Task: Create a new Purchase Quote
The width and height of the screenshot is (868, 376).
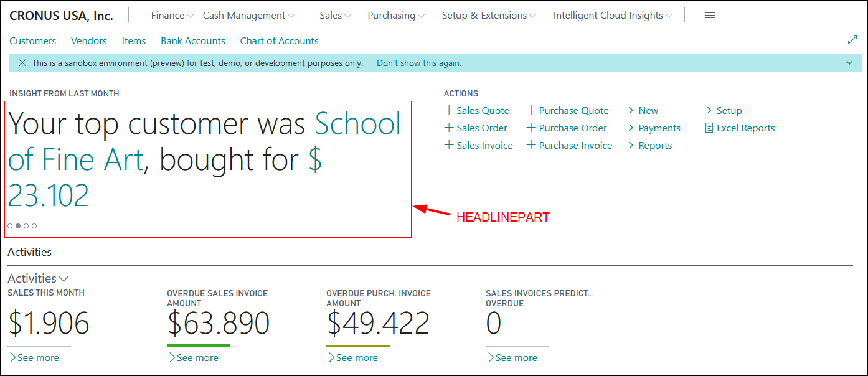Action: pos(574,110)
